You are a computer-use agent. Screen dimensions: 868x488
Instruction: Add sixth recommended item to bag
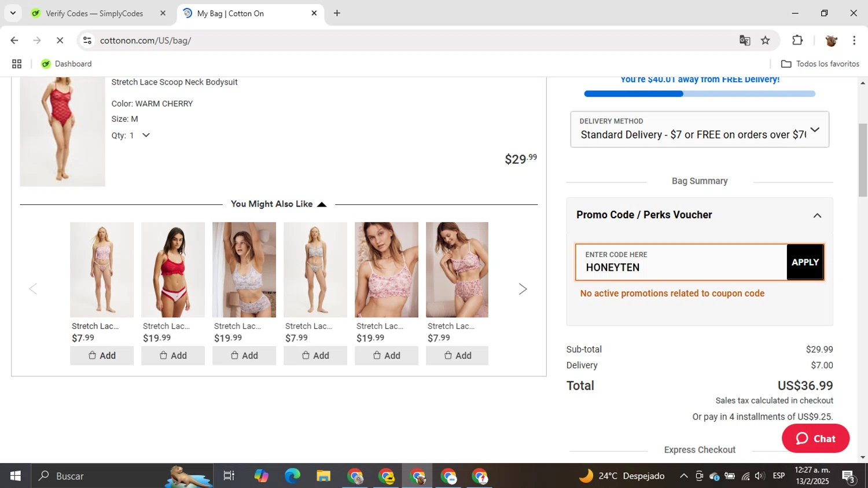pyautogui.click(x=457, y=355)
